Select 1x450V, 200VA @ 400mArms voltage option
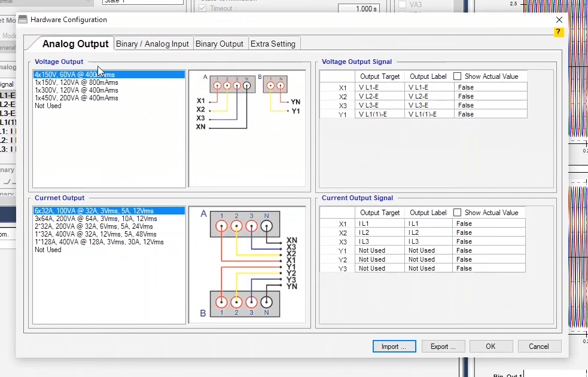 pos(76,98)
